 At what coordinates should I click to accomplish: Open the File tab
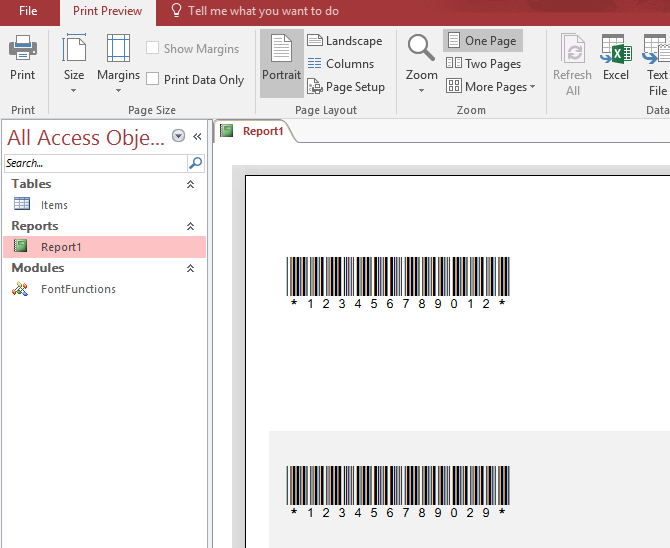coord(28,11)
